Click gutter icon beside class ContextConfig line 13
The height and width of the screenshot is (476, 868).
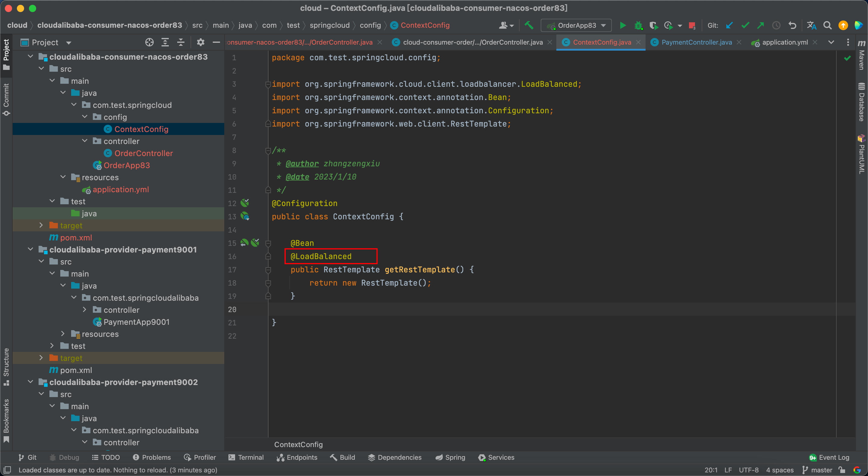point(245,216)
